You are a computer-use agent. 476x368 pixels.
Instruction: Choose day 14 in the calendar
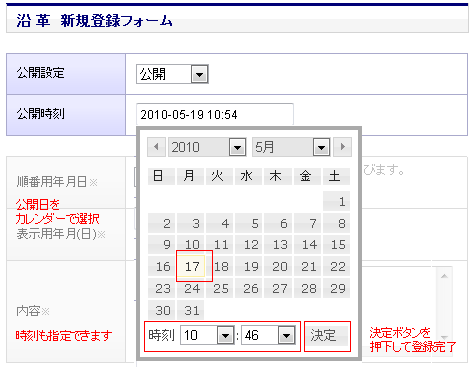click(307, 245)
